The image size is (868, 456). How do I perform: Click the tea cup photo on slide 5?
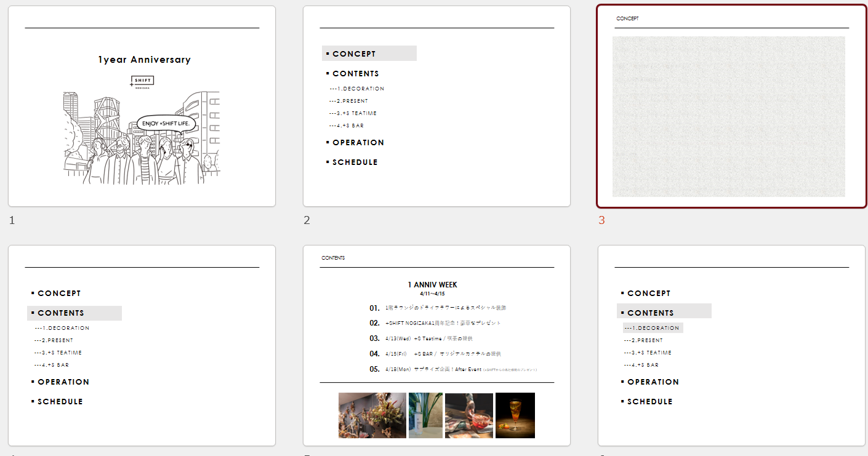469,415
